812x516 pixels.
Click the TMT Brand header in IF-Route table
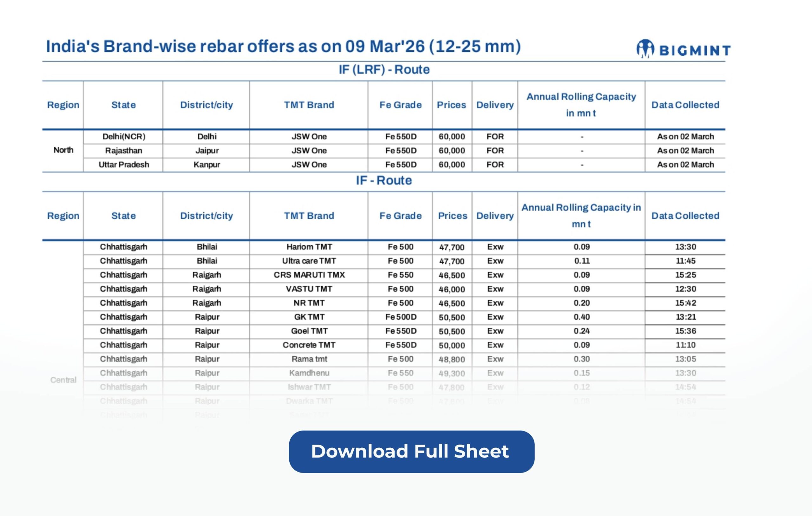point(309,216)
